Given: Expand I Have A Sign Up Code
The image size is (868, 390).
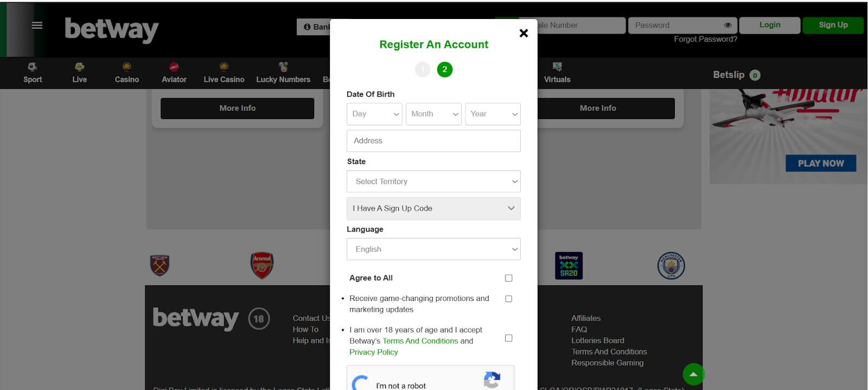Looking at the screenshot, I should click(x=433, y=209).
